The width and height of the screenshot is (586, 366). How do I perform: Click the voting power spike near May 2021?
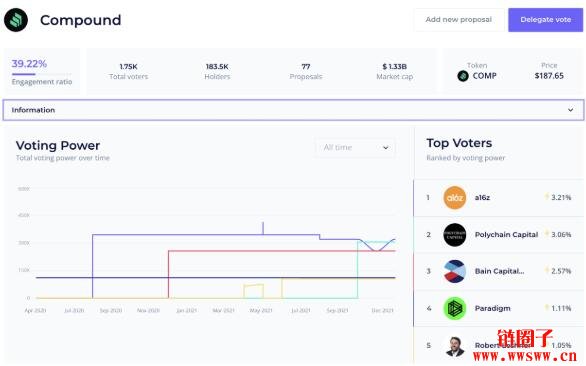tap(263, 228)
